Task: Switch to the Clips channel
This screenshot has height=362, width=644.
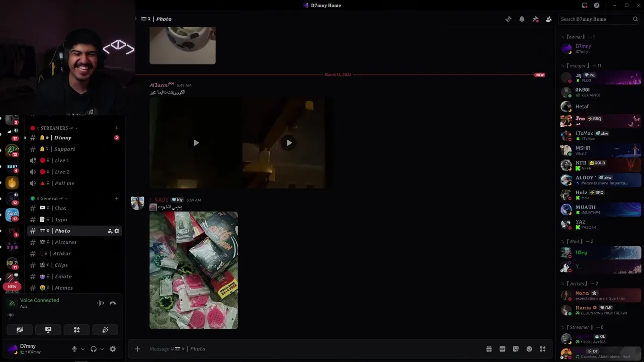Action: [74, 265]
